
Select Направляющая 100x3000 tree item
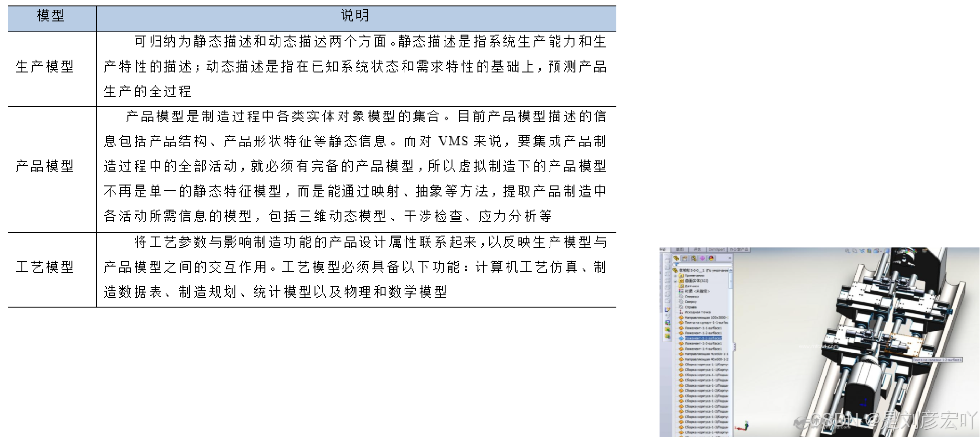tap(704, 318)
